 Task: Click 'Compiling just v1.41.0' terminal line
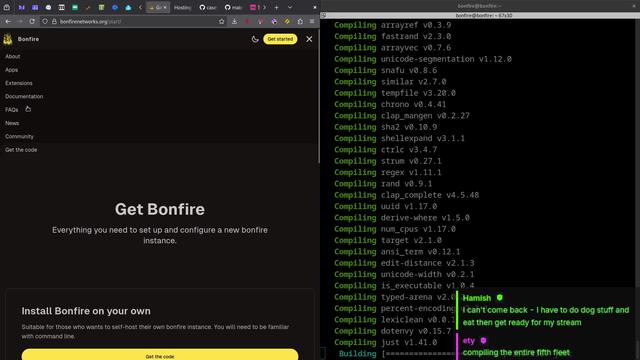click(x=385, y=342)
